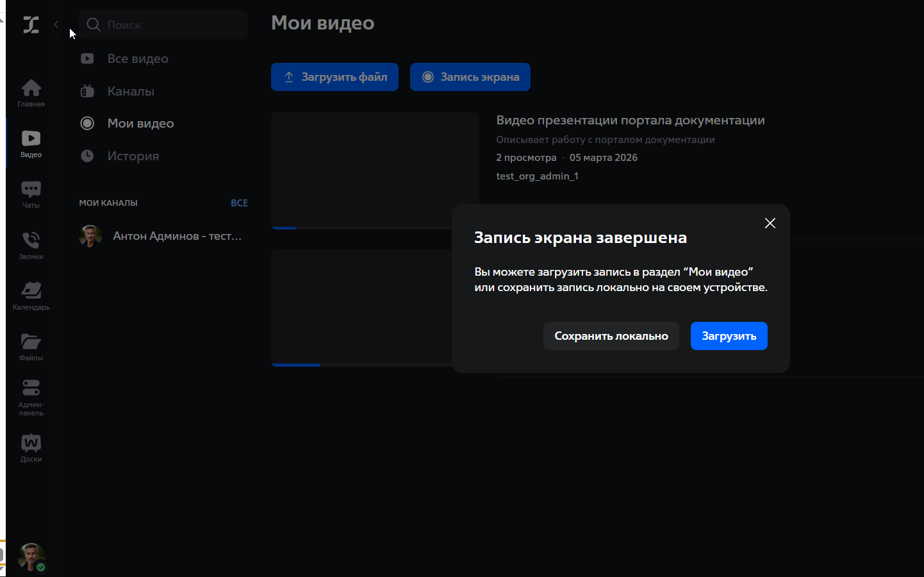The width and height of the screenshot is (924, 577).
Task: Select Каналы in sidebar
Action: (x=130, y=91)
